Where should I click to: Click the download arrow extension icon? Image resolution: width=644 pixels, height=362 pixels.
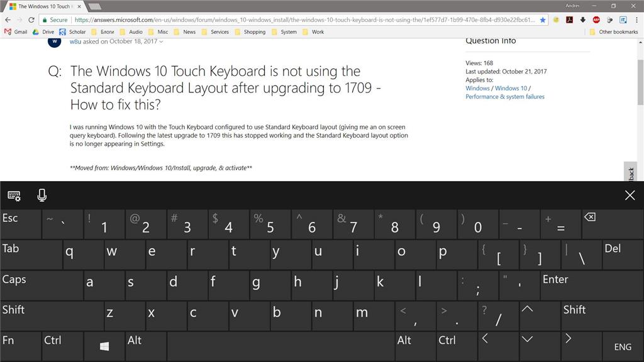[x=583, y=19]
